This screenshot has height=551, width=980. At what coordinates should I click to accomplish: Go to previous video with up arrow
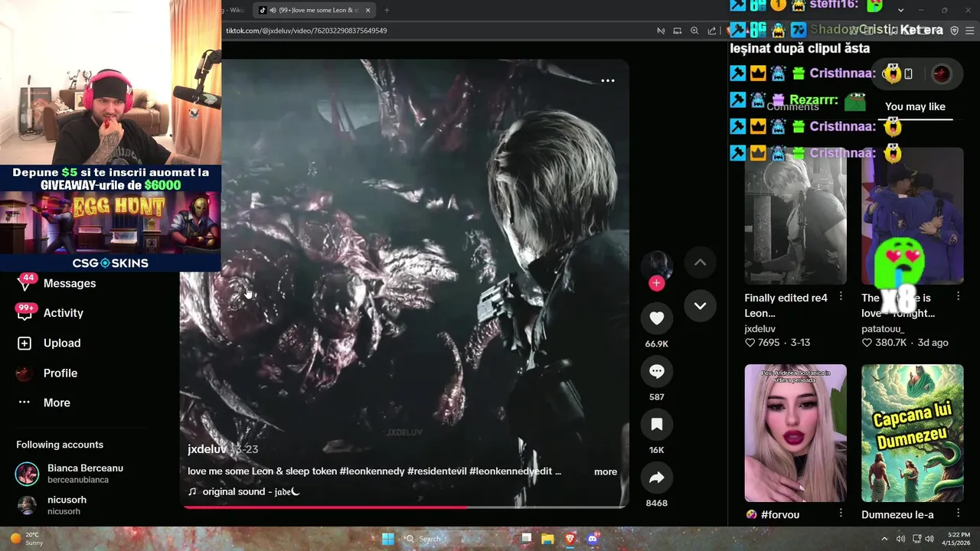click(x=700, y=262)
